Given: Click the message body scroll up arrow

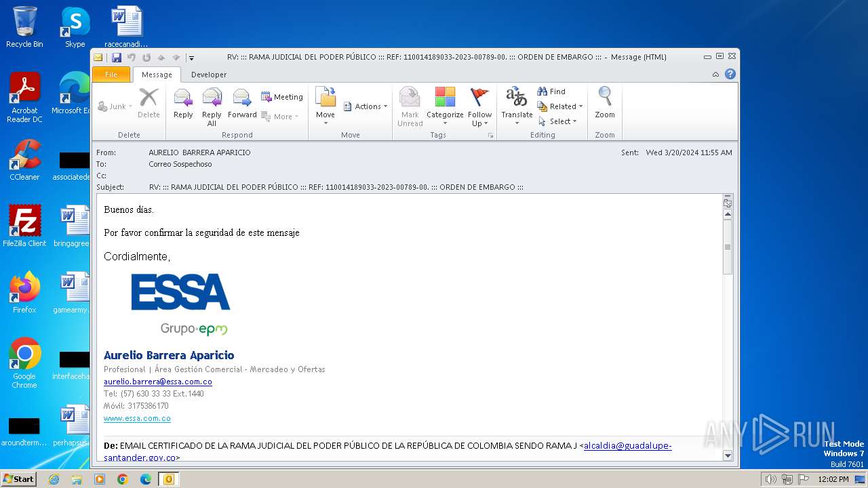Looking at the screenshot, I should point(728,214).
